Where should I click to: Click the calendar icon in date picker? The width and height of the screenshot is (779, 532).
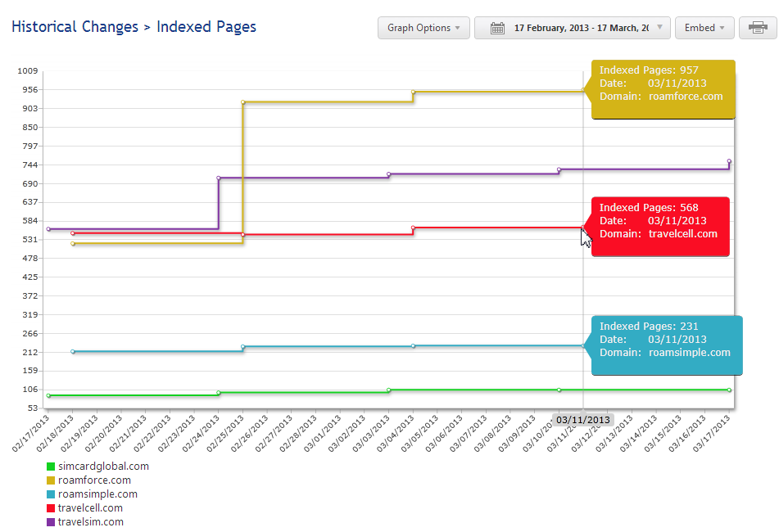pyautogui.click(x=497, y=28)
